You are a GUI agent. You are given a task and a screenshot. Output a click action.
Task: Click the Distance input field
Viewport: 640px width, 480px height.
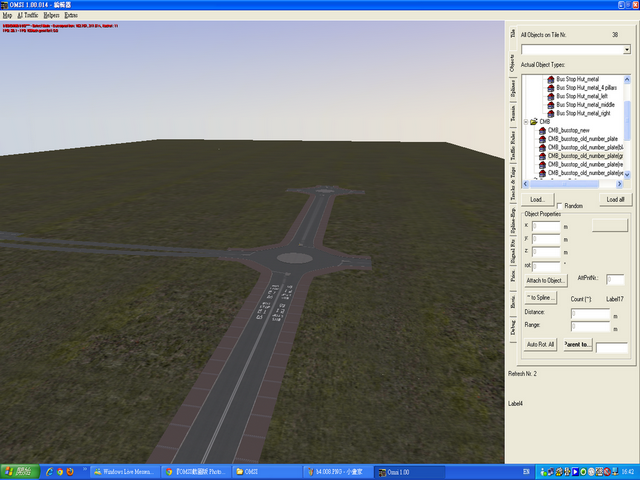point(590,314)
